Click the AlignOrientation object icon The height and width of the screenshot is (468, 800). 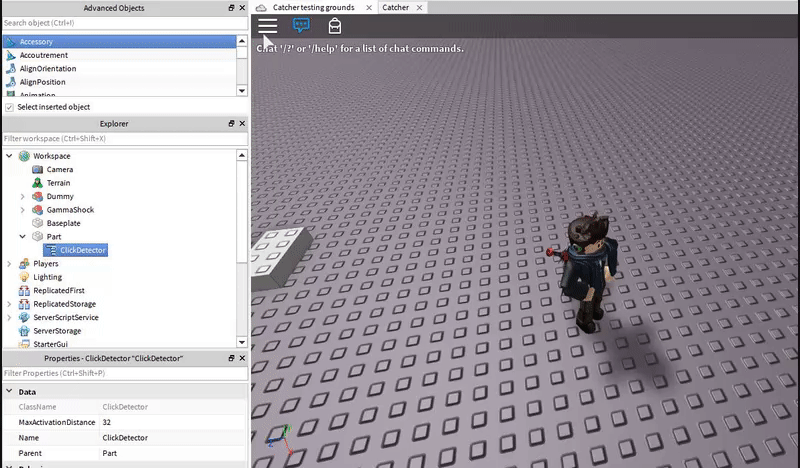click(x=11, y=68)
